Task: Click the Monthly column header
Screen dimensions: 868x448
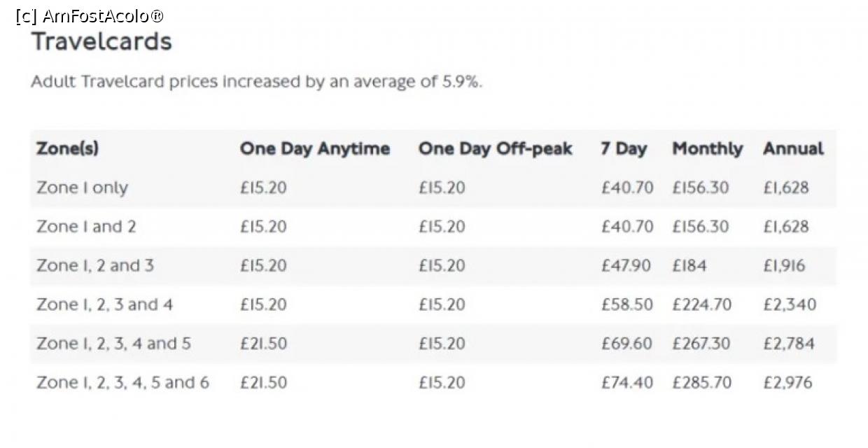Action: (x=707, y=149)
